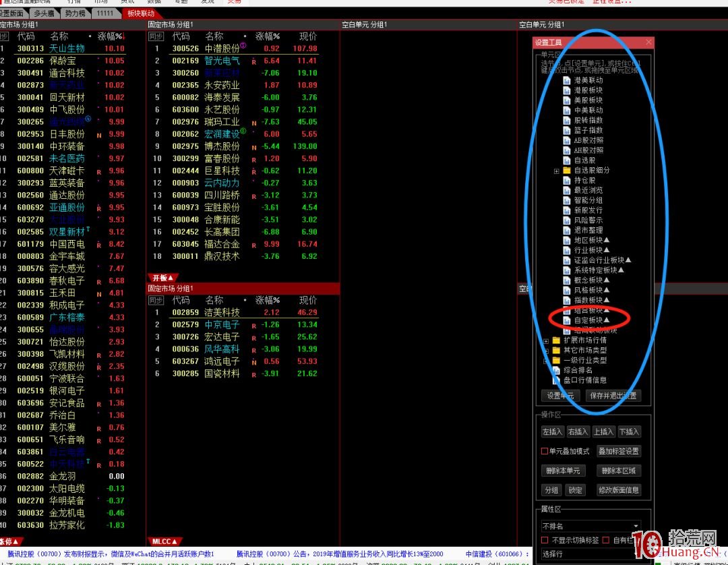Open the 多头鹰 tab
Image resolution: width=728 pixels, height=565 pixels.
pyautogui.click(x=44, y=13)
